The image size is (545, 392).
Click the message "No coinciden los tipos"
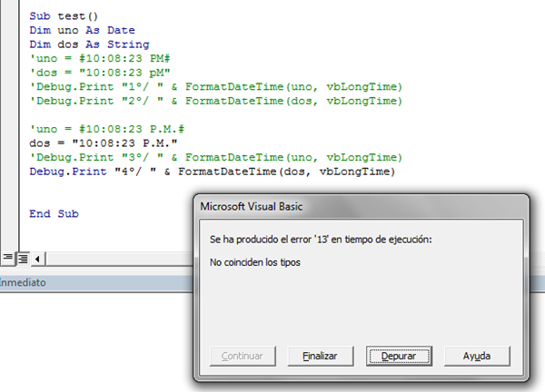click(x=255, y=262)
